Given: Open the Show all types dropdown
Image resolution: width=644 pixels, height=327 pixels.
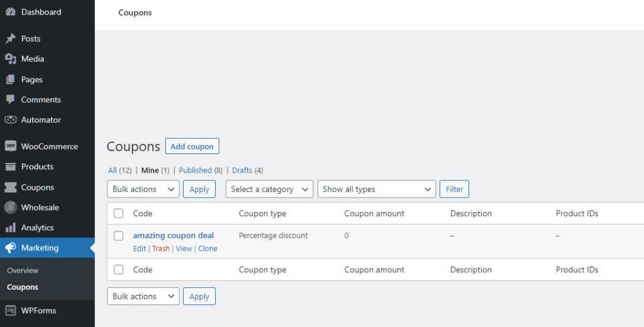Looking at the screenshot, I should [376, 189].
